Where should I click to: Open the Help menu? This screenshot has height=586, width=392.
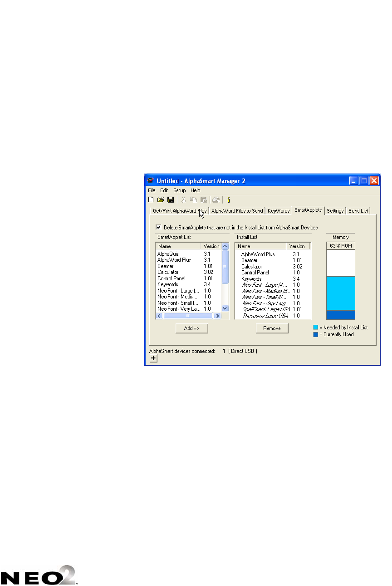tap(195, 190)
